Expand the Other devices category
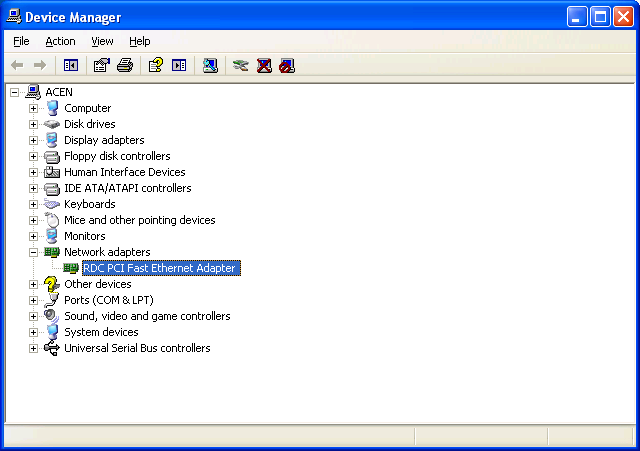This screenshot has width=640, height=451. (x=33, y=284)
